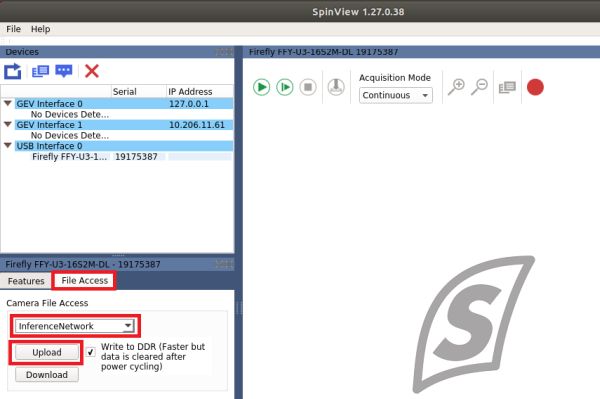Open the File menu
Image resolution: width=600 pixels, height=399 pixels.
click(13, 29)
